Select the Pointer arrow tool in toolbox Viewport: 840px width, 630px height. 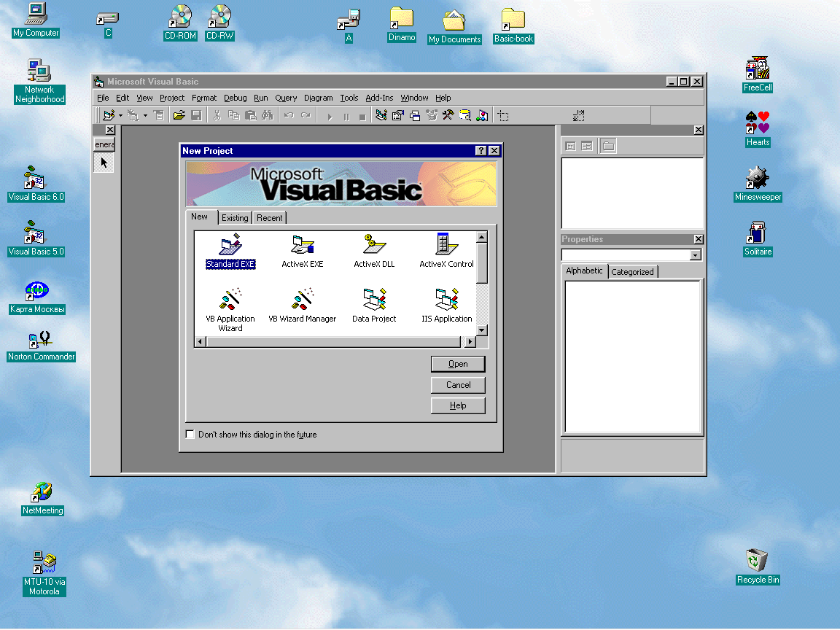pos(104,163)
